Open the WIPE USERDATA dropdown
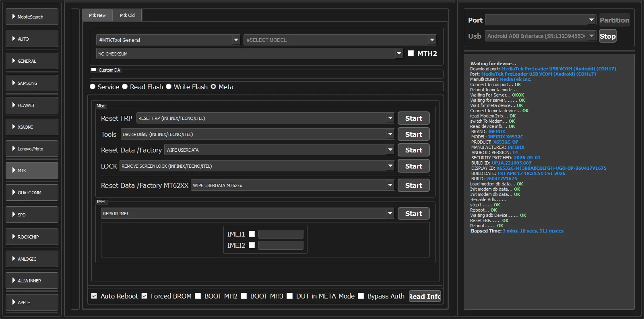The height and width of the screenshot is (319, 644). click(x=279, y=150)
